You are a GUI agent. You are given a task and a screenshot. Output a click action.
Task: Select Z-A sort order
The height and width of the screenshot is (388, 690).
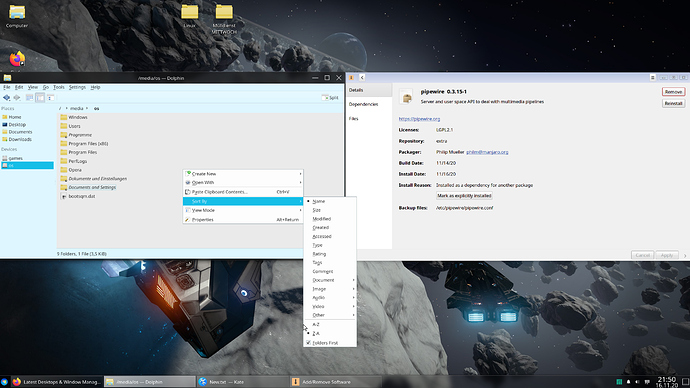tap(330, 333)
